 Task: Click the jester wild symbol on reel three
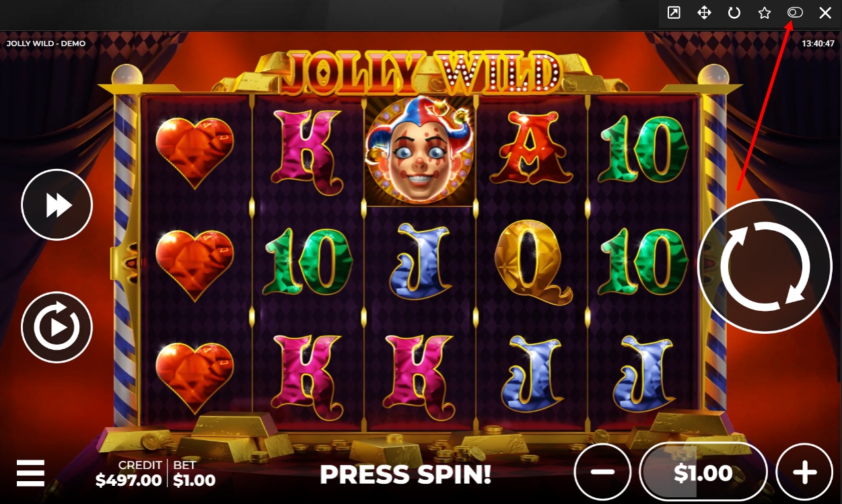[419, 151]
